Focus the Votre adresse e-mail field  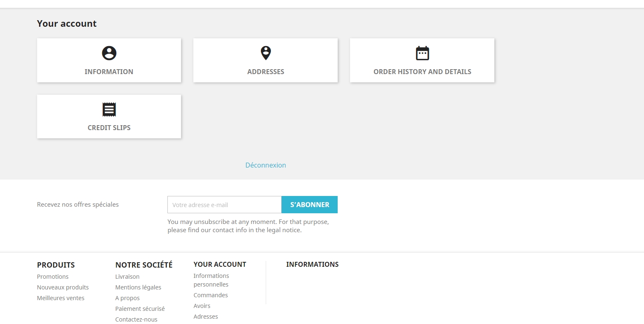tap(224, 205)
